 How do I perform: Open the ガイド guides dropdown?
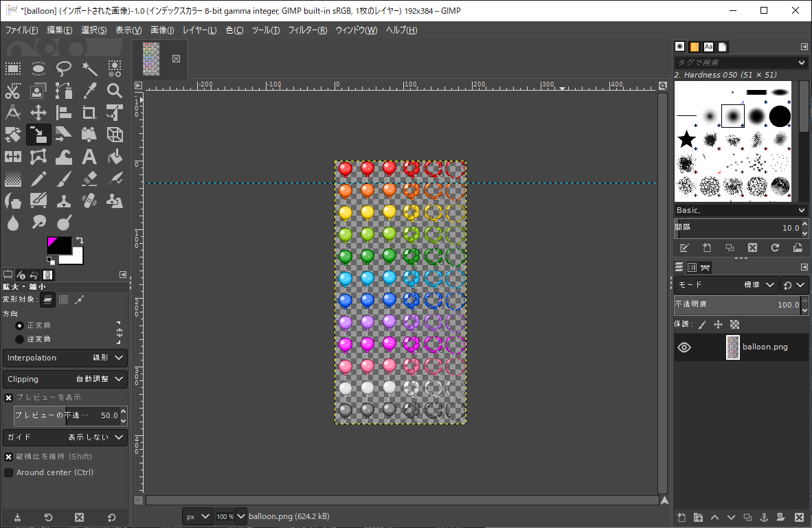(x=65, y=437)
